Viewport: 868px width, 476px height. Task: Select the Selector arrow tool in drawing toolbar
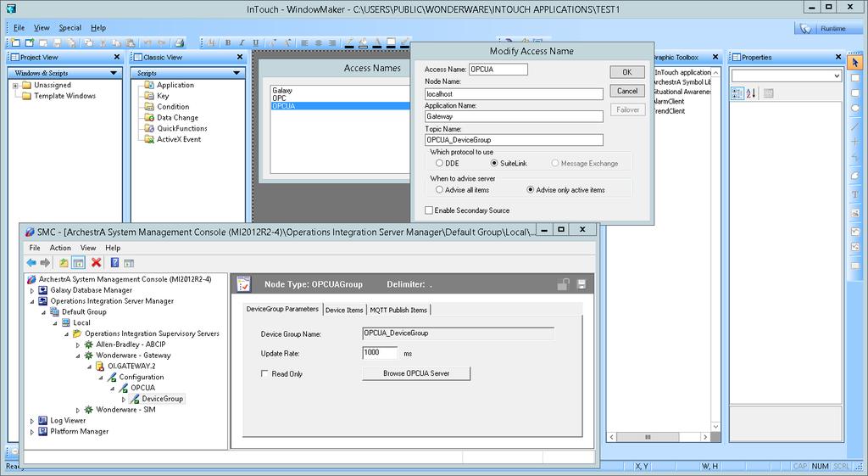(855, 62)
